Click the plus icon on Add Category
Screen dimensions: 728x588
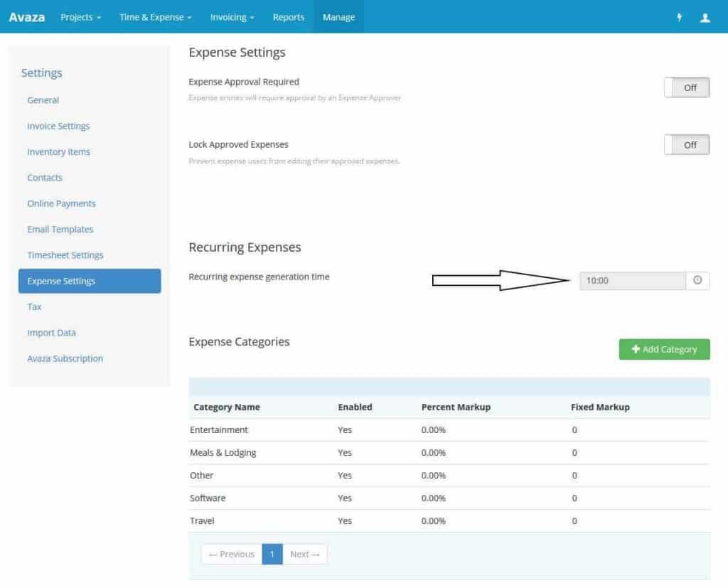pyautogui.click(x=636, y=349)
